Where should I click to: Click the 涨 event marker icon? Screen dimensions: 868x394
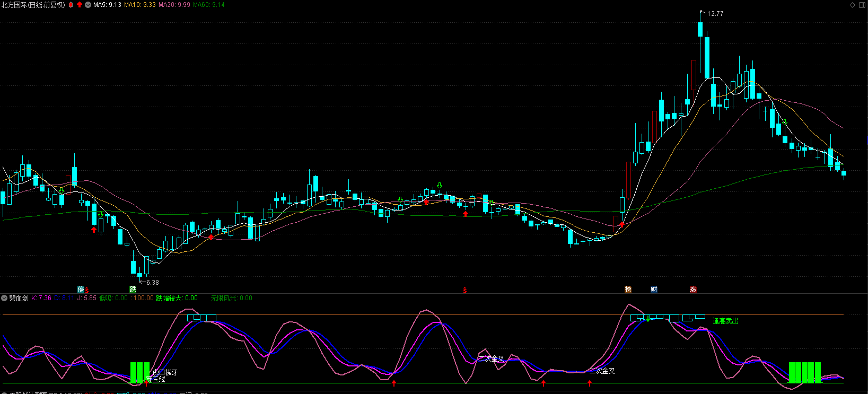click(x=693, y=290)
